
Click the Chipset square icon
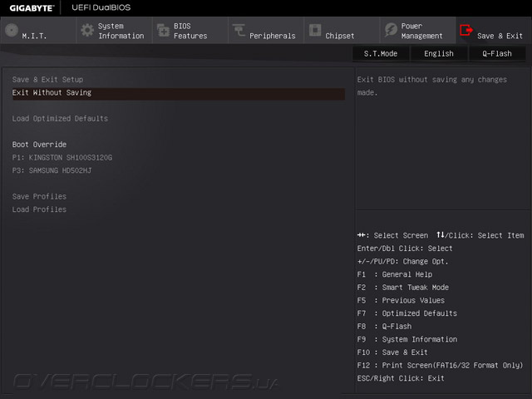[x=315, y=30]
